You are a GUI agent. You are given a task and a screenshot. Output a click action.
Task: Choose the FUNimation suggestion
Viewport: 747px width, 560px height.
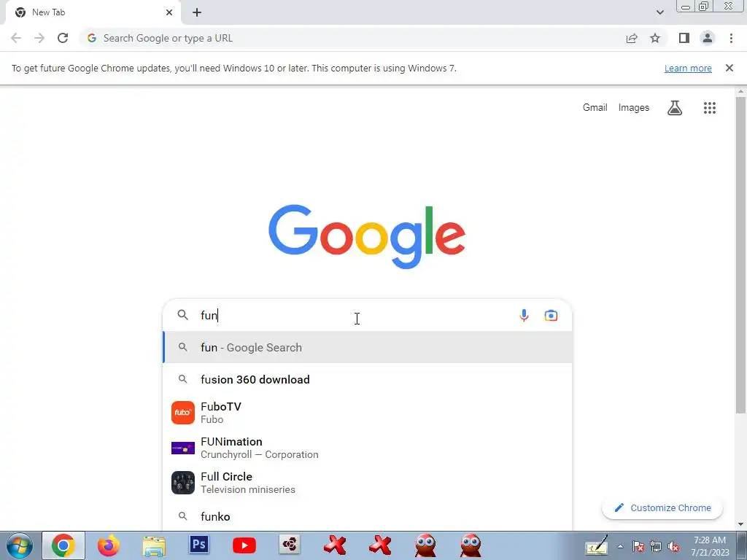pyautogui.click(x=367, y=448)
